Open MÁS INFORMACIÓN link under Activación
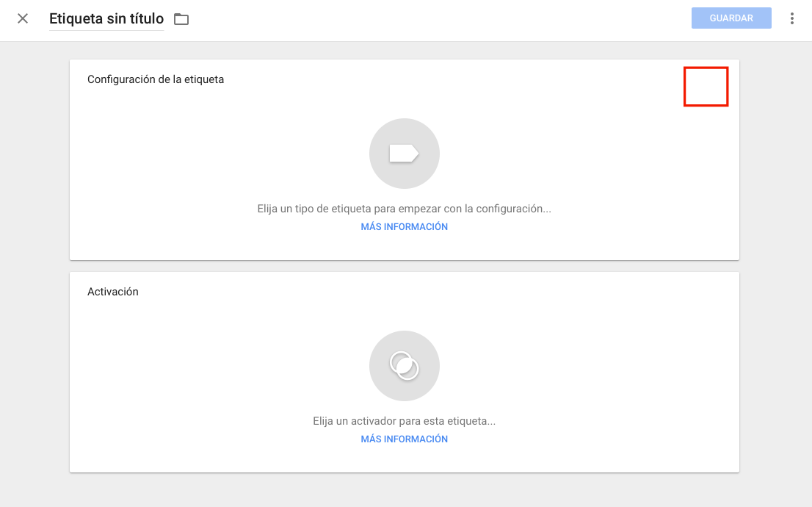The height and width of the screenshot is (507, 812). tap(405, 439)
